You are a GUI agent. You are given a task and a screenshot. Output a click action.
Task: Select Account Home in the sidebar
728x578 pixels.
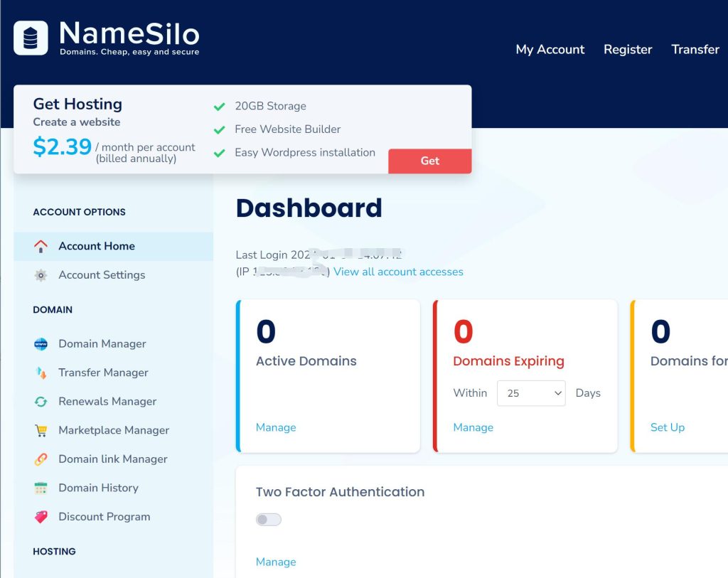coord(113,246)
